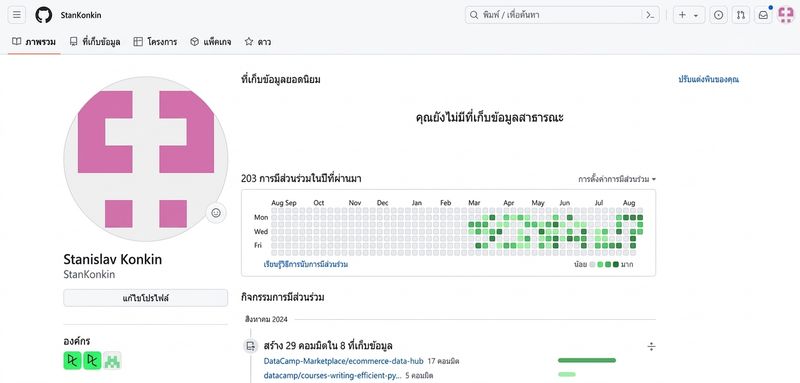Click the smiley set-status icon on avatar

click(x=216, y=213)
